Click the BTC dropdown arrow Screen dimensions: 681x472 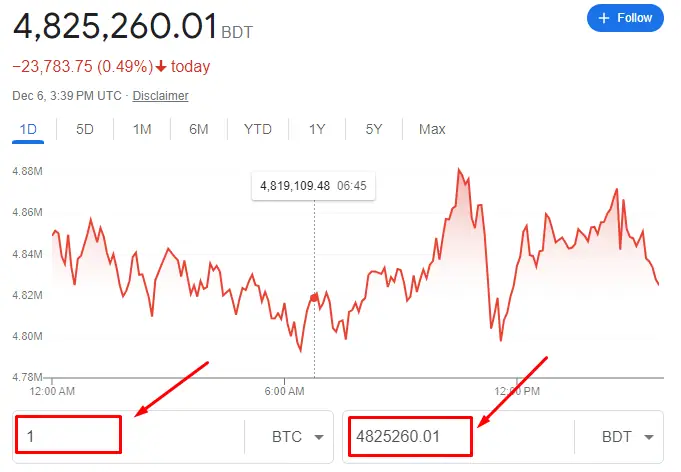(318, 437)
